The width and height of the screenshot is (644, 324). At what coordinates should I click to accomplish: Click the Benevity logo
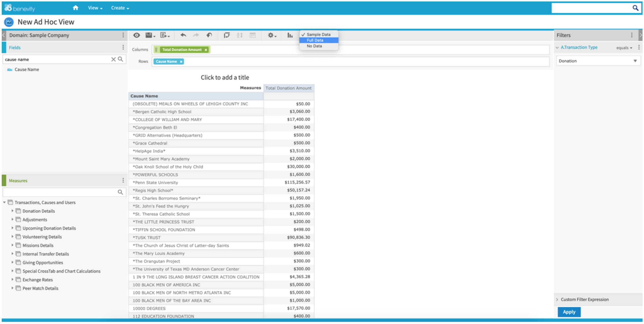point(20,8)
